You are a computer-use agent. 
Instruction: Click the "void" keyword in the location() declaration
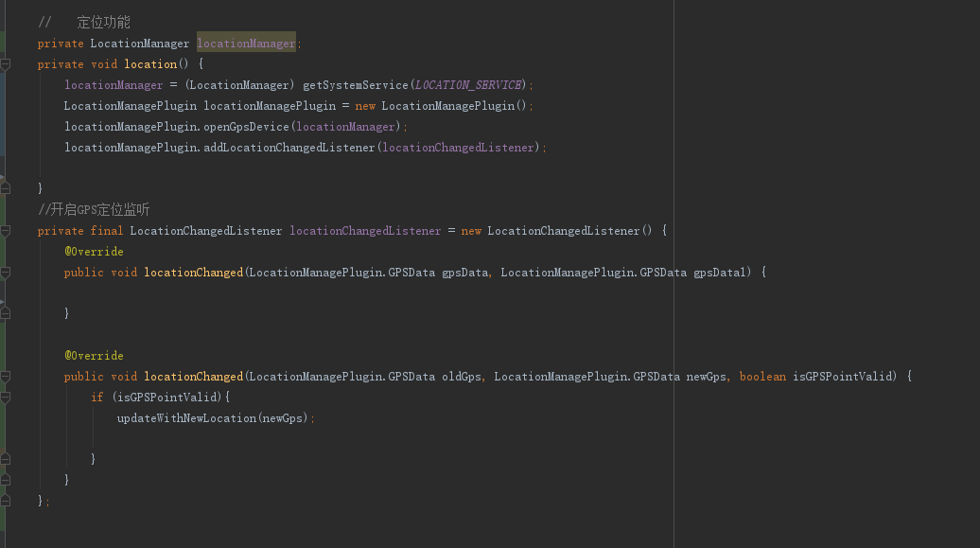(104, 63)
